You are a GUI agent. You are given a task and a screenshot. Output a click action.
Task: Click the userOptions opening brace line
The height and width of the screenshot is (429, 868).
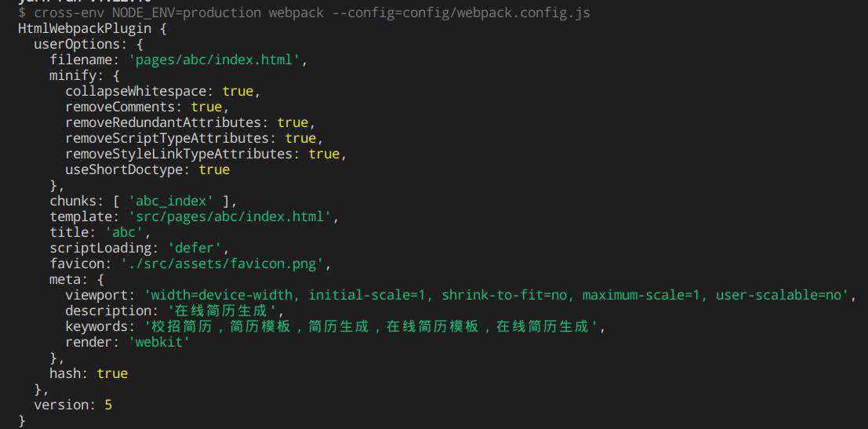click(x=89, y=44)
